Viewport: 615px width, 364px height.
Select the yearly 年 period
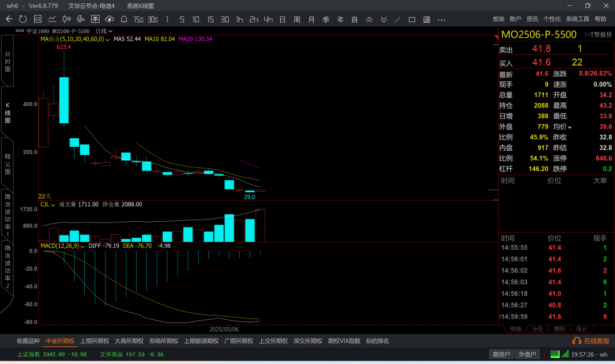tap(340, 19)
